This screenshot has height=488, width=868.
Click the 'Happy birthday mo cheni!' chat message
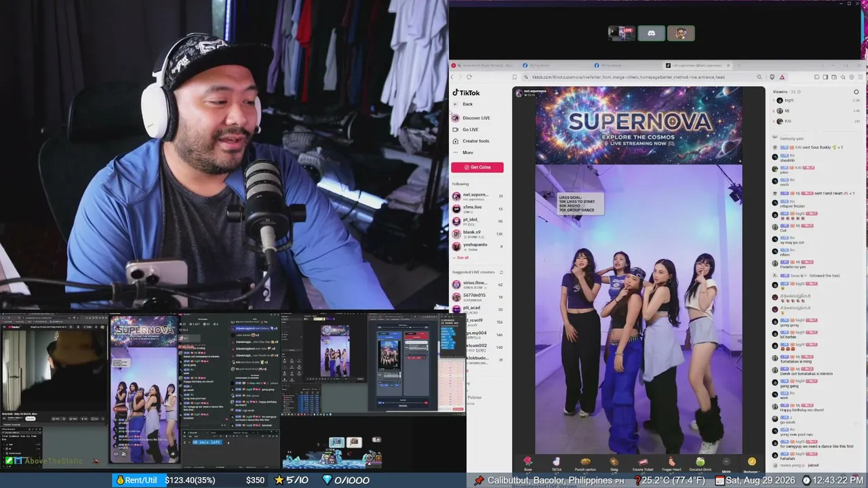(802, 410)
